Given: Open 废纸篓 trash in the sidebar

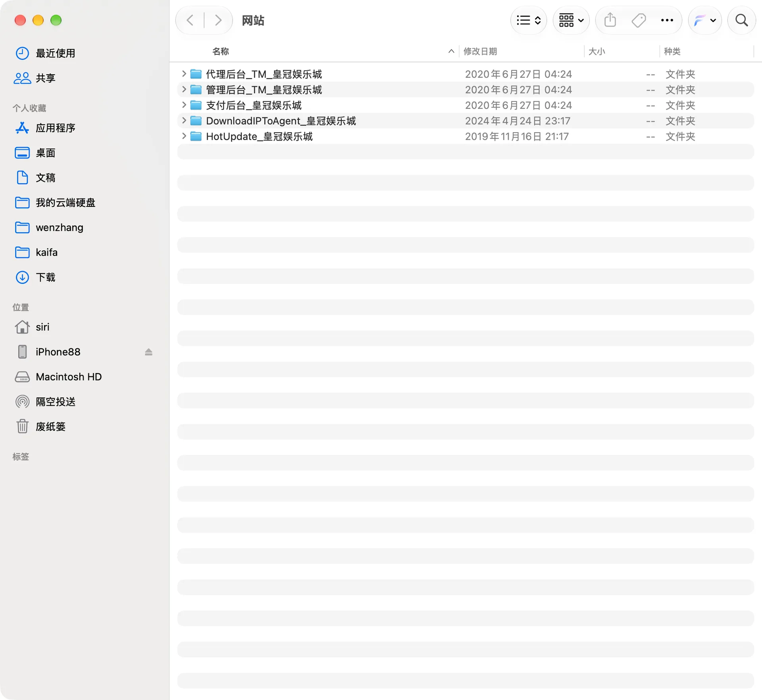Looking at the screenshot, I should 40,427.
